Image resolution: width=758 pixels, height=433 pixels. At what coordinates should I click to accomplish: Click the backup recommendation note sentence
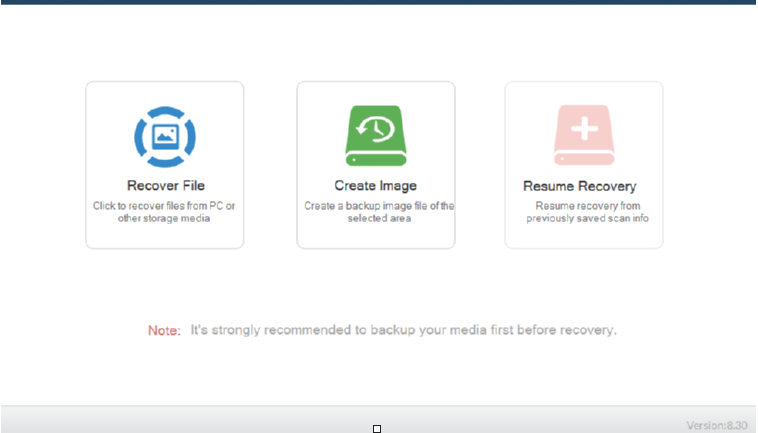pos(404,330)
